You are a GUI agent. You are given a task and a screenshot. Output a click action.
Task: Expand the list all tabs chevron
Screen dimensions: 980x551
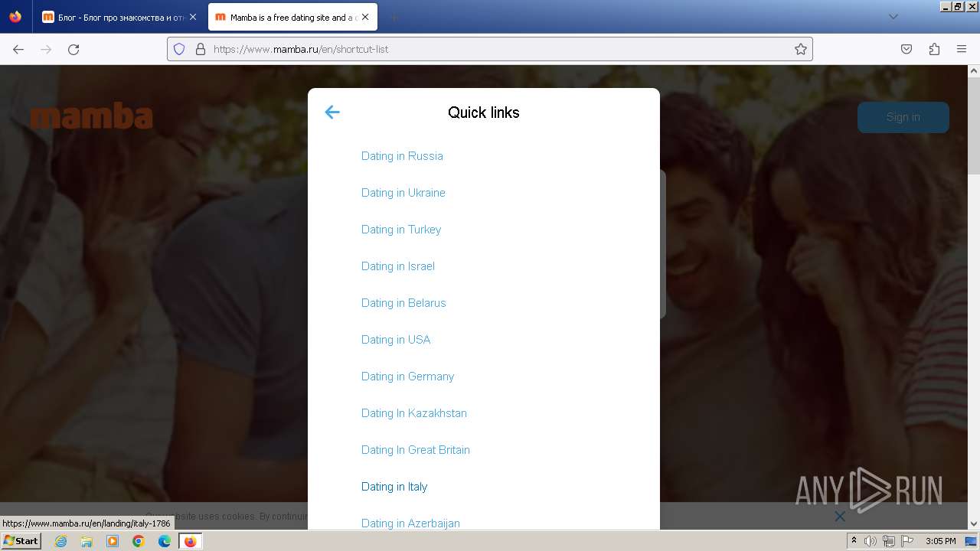click(893, 17)
